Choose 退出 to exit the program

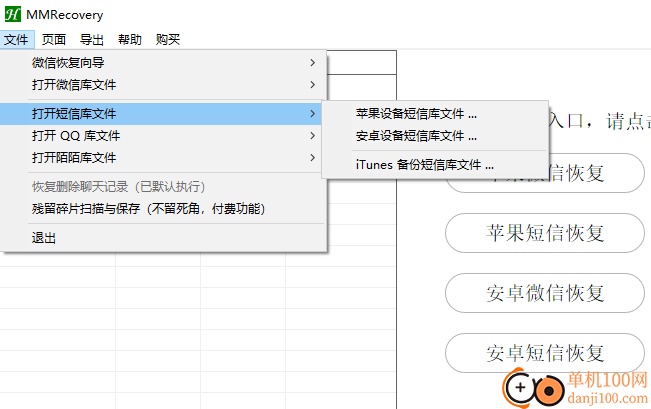pyautogui.click(x=163, y=238)
